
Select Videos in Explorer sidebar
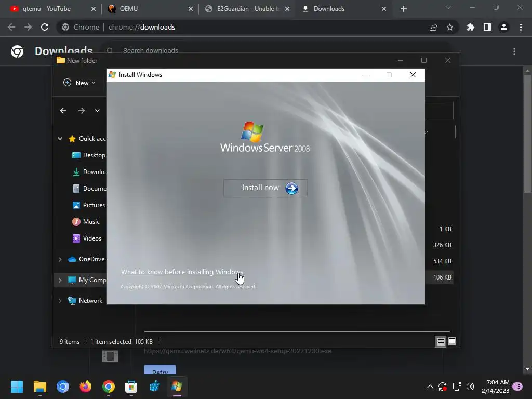click(87, 238)
